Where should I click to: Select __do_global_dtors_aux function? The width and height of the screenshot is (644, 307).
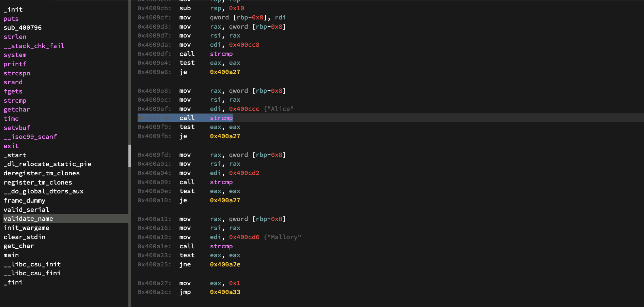[x=44, y=191]
